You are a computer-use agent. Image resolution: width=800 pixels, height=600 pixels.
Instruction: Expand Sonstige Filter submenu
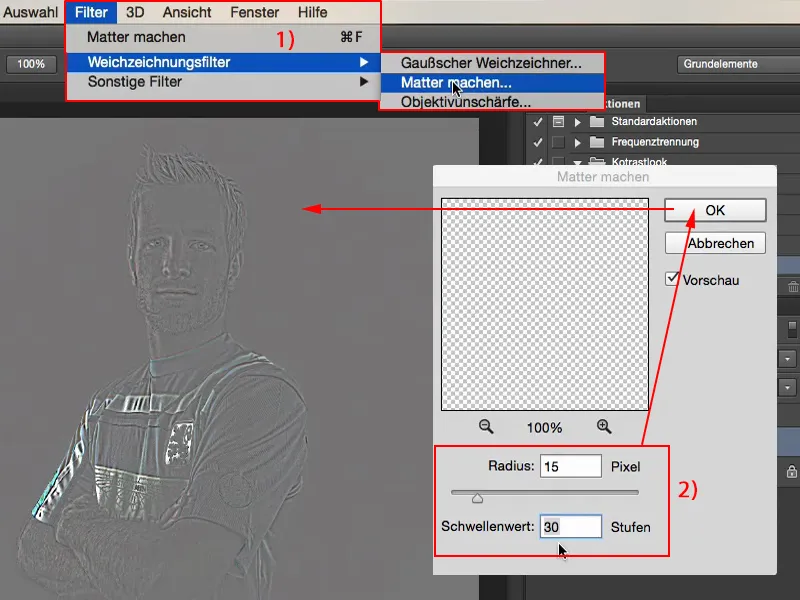coord(223,82)
